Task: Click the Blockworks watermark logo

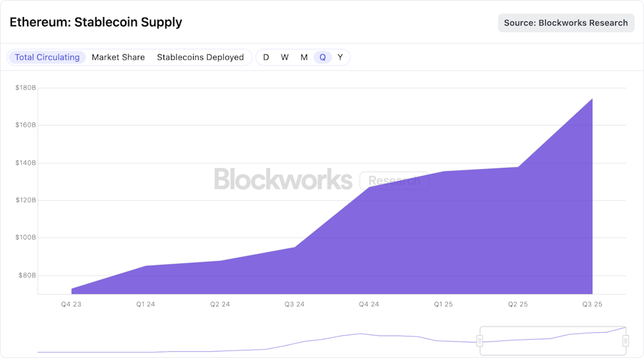Action: click(283, 179)
